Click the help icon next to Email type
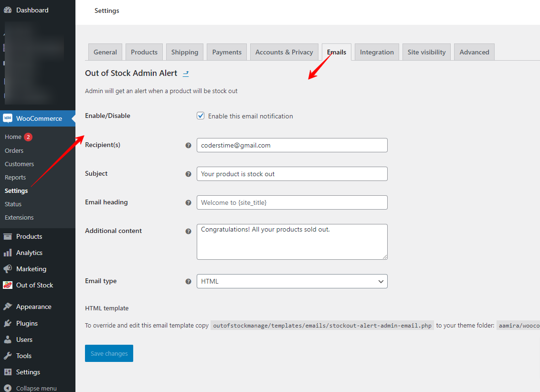This screenshot has height=392, width=540. 189,281
